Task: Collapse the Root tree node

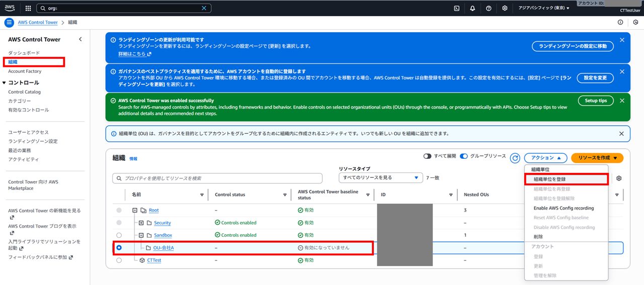Action: pos(135,210)
